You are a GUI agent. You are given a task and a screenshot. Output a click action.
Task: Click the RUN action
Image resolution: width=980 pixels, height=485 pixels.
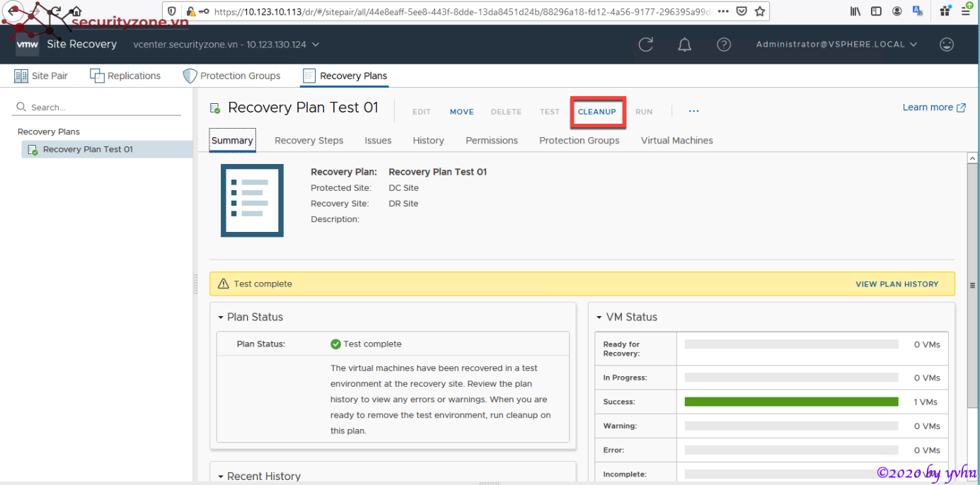coord(644,112)
